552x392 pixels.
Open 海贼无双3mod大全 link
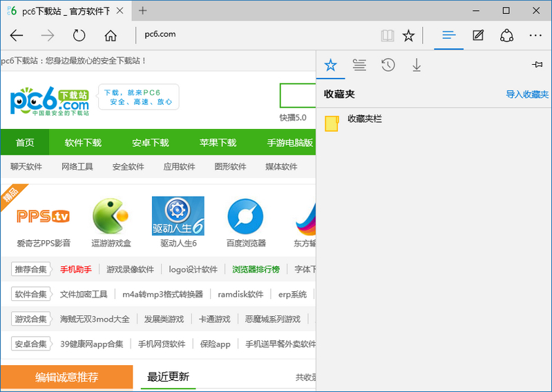pyautogui.click(x=95, y=320)
